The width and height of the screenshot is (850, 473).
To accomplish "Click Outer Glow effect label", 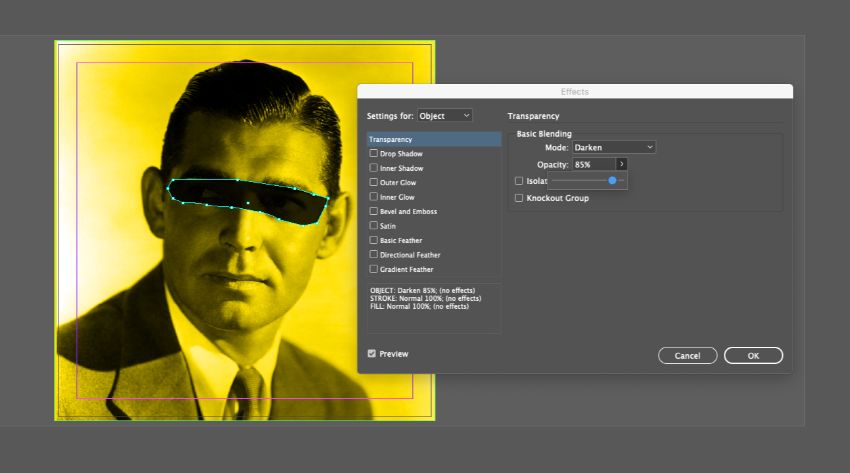I will (398, 183).
